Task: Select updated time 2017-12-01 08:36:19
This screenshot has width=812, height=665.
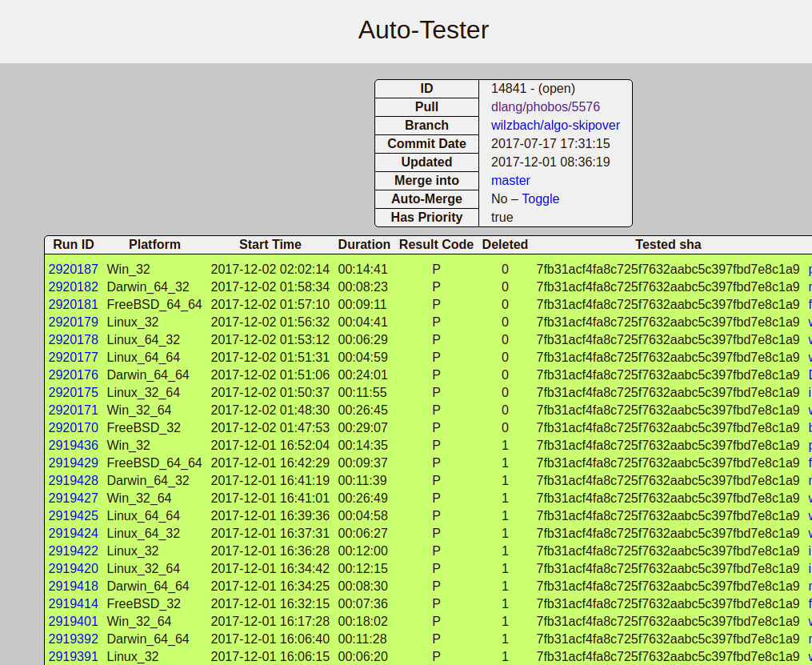Action: coord(550,162)
